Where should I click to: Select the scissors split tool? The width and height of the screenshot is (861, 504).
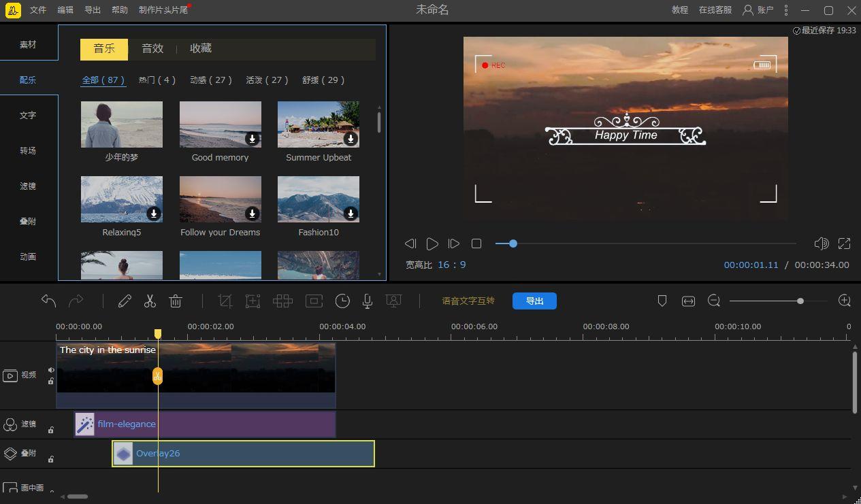[150, 301]
